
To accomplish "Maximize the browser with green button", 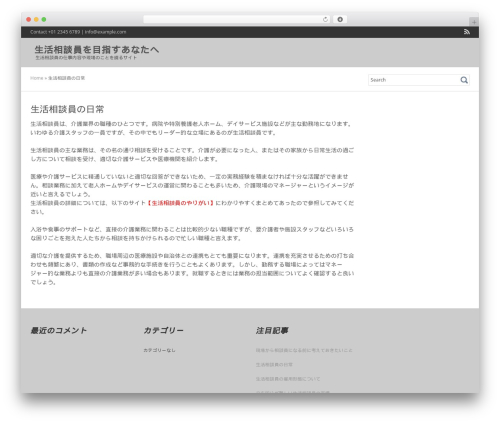I will coord(44,19).
